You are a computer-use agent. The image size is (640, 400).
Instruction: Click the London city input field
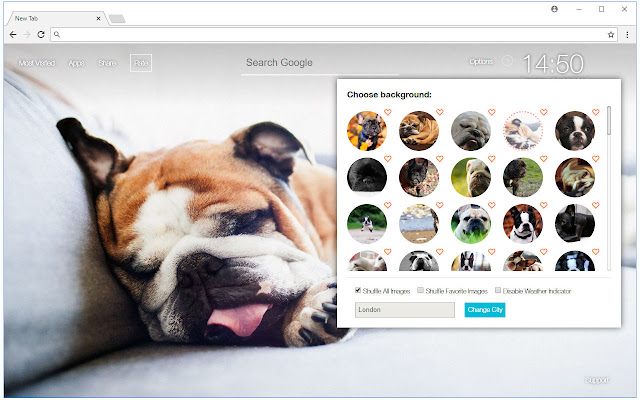point(404,310)
